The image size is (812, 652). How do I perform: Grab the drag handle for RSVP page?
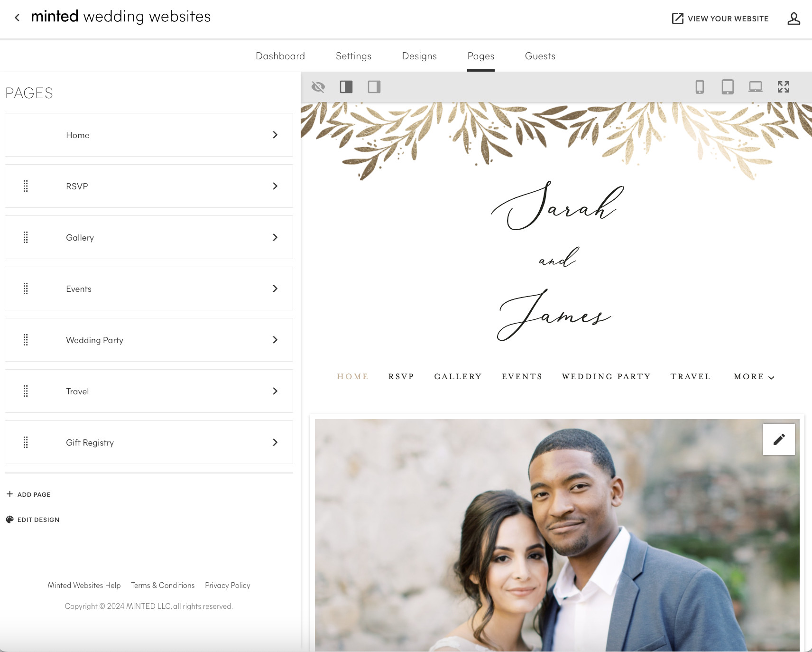tap(26, 186)
